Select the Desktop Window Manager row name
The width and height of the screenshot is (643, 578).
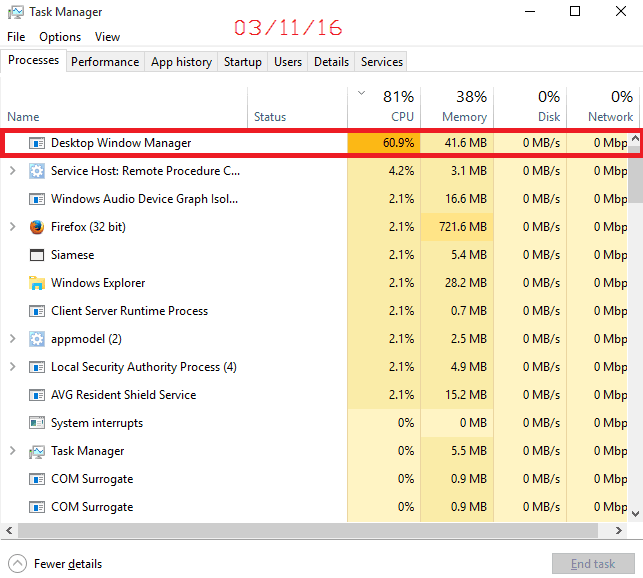pyautogui.click(x=121, y=143)
